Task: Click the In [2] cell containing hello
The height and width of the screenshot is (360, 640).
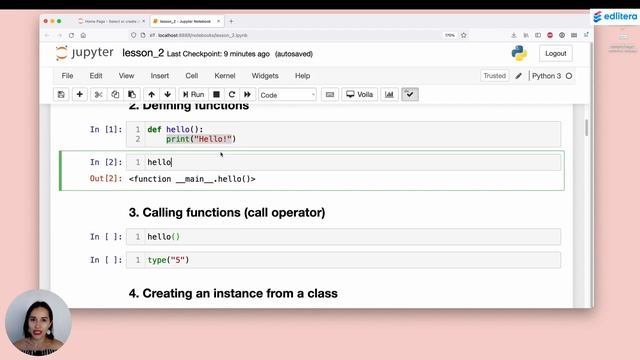Action: click(x=343, y=162)
